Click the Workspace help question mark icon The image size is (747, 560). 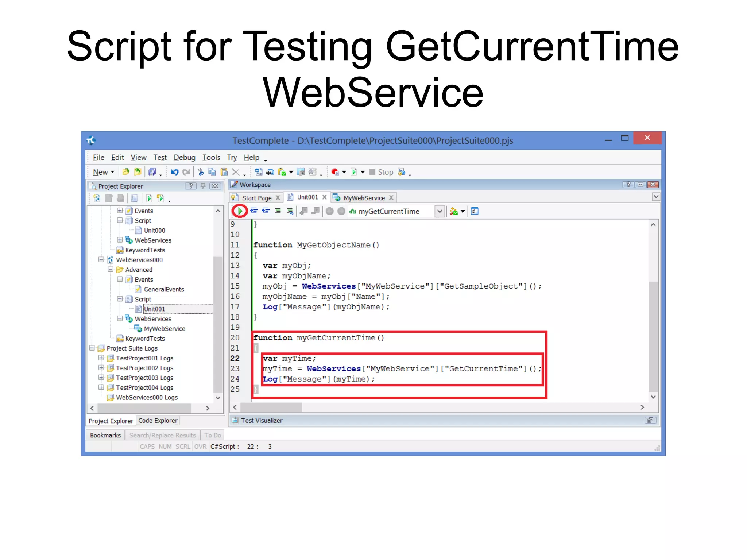coord(628,184)
